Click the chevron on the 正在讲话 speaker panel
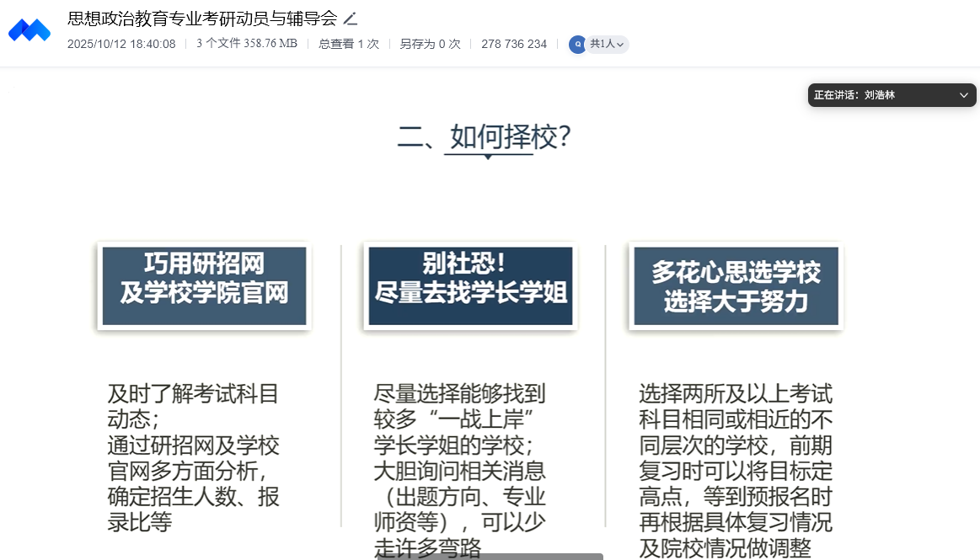 click(964, 95)
